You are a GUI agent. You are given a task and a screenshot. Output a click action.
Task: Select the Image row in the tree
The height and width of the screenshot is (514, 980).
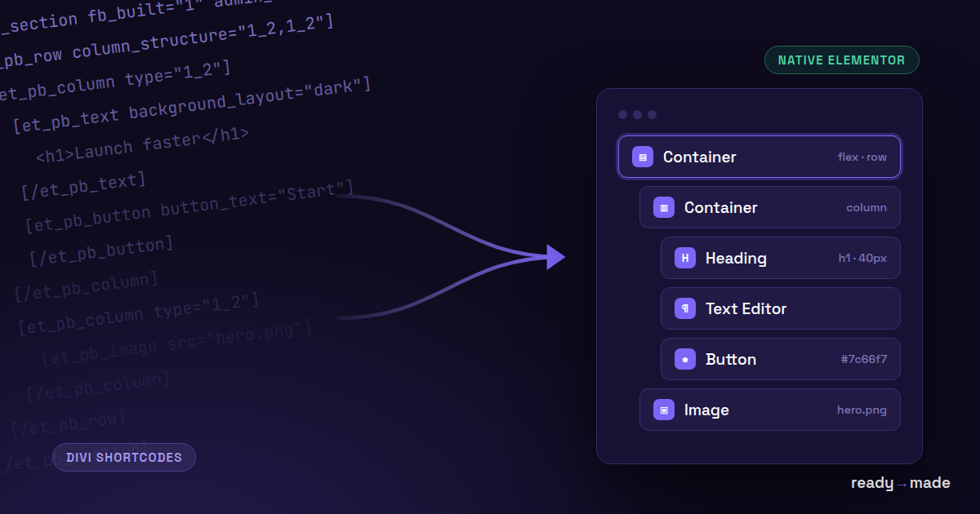[770, 410]
